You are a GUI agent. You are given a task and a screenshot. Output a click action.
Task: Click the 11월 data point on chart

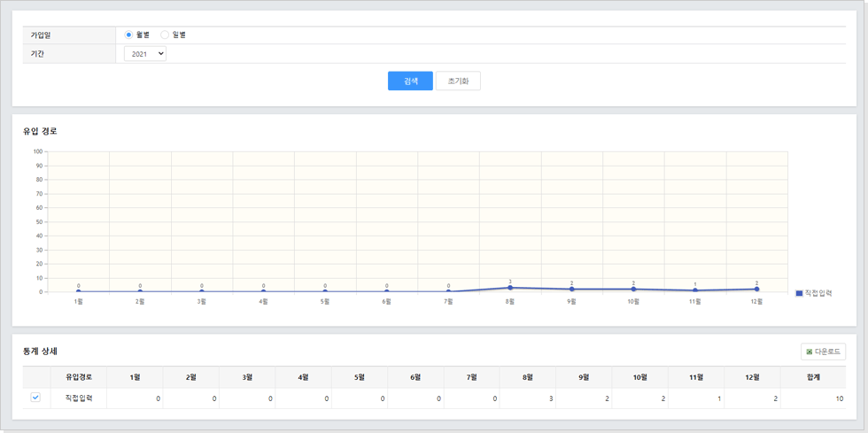[695, 290]
